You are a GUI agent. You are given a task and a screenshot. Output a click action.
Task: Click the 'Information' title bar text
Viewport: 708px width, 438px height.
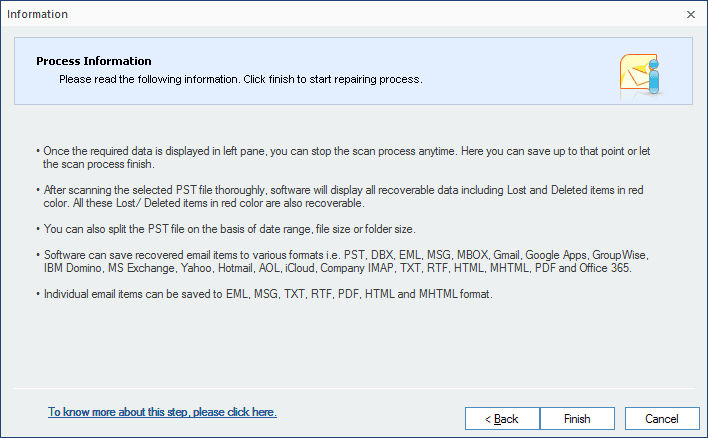point(37,14)
